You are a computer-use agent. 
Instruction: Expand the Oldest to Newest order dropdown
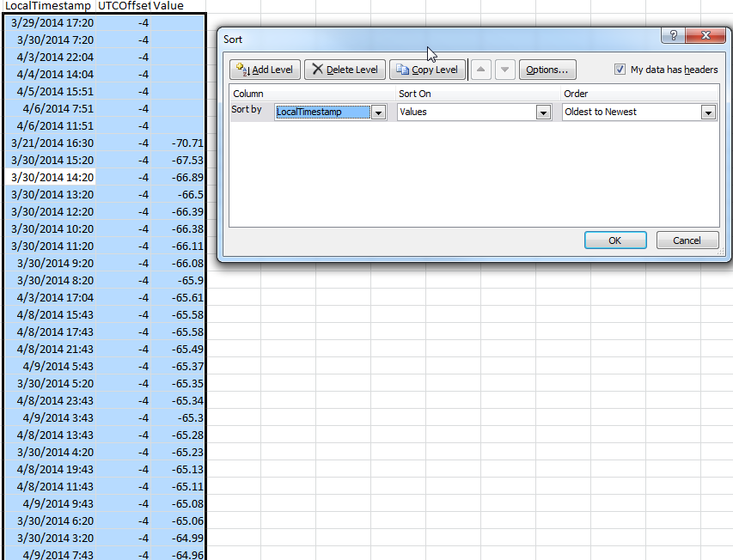(x=708, y=112)
